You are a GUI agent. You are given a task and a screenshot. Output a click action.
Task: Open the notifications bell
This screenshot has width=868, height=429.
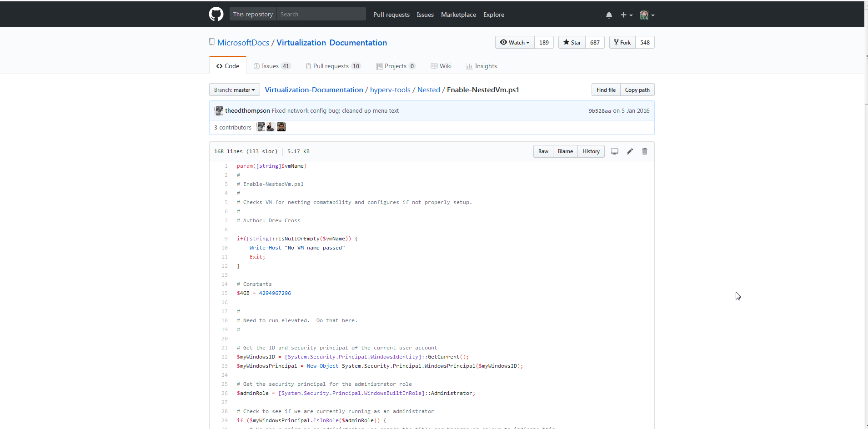(609, 15)
